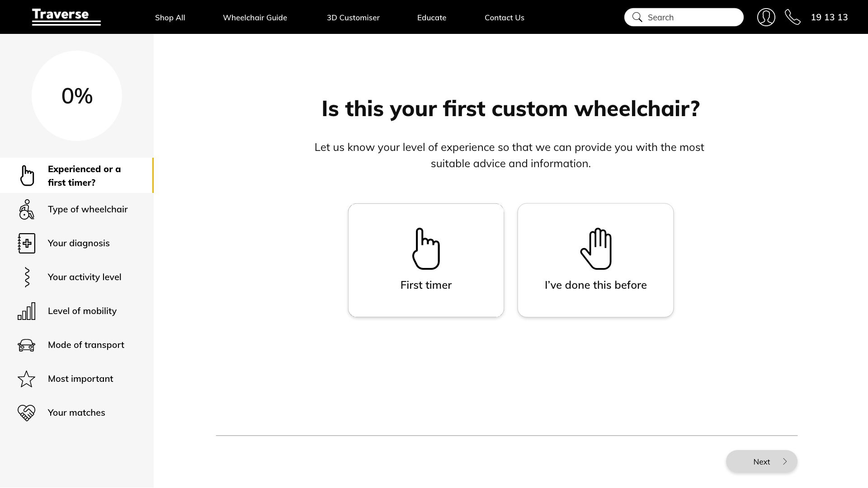868x488 pixels.
Task: Click the car transport icon
Action: pyautogui.click(x=26, y=345)
